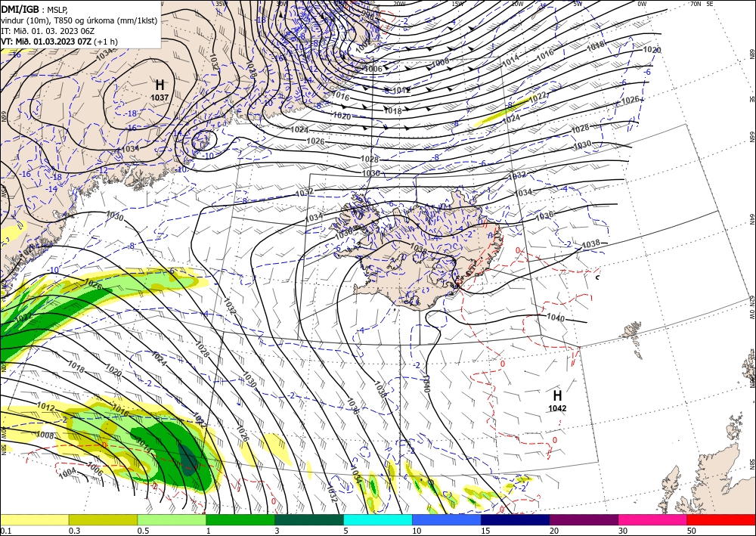Click the 35W longitude label
The width and height of the screenshot is (756, 536).
point(221,3)
